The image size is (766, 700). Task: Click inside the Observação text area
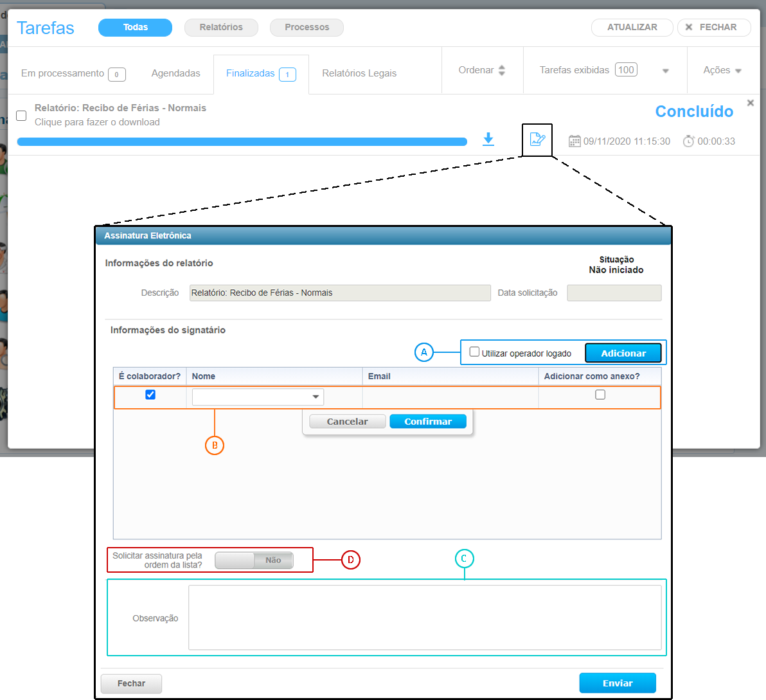click(424, 617)
